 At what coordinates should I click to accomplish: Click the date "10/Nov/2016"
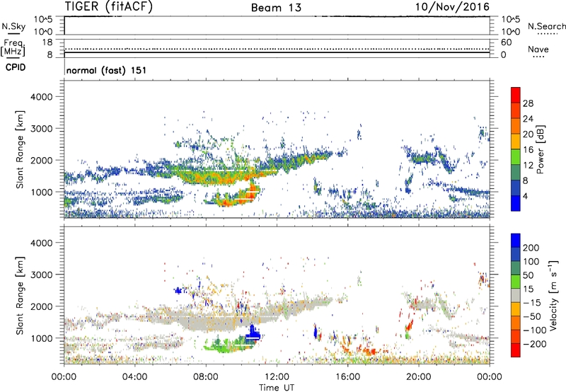click(452, 7)
